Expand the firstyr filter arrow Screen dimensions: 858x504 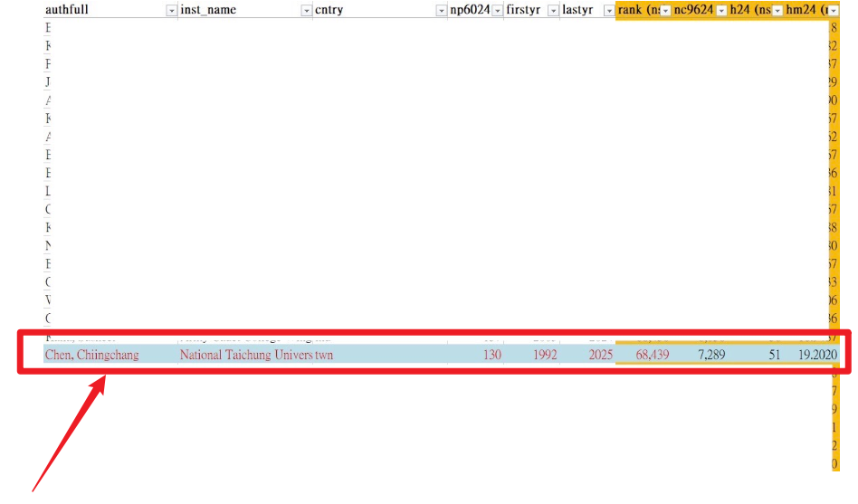pos(552,10)
